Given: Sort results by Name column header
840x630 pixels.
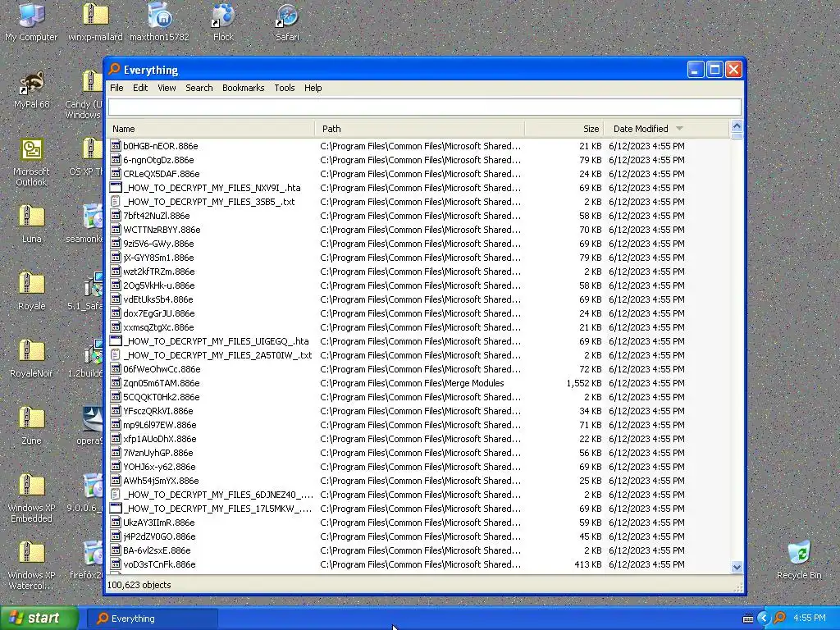Looking at the screenshot, I should coord(211,129).
